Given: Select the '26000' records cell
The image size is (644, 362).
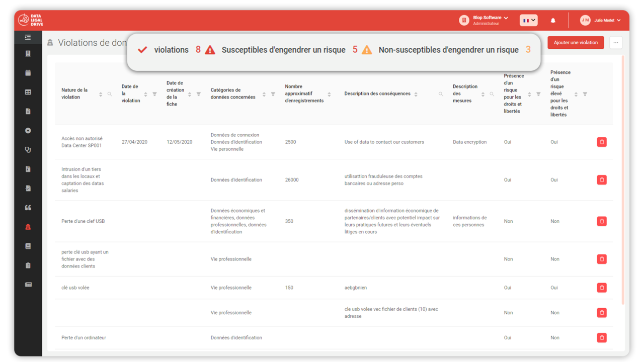Looking at the screenshot, I should [x=292, y=180].
